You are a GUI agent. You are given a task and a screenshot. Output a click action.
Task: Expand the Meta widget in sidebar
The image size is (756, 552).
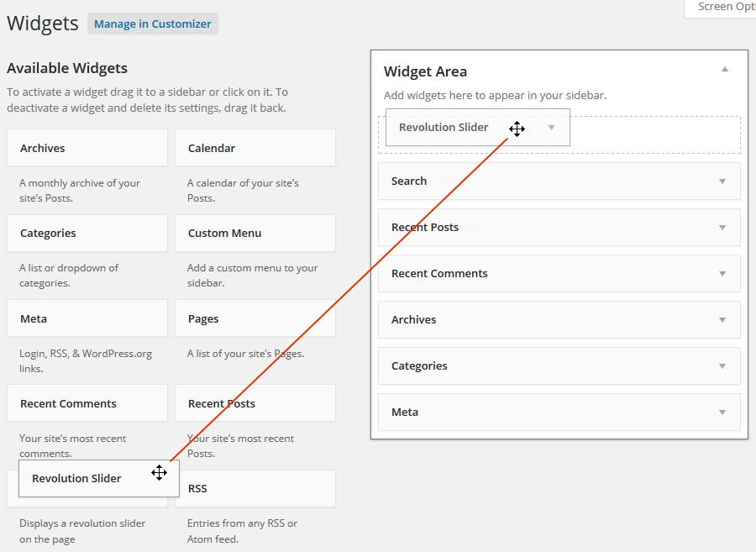(x=722, y=413)
